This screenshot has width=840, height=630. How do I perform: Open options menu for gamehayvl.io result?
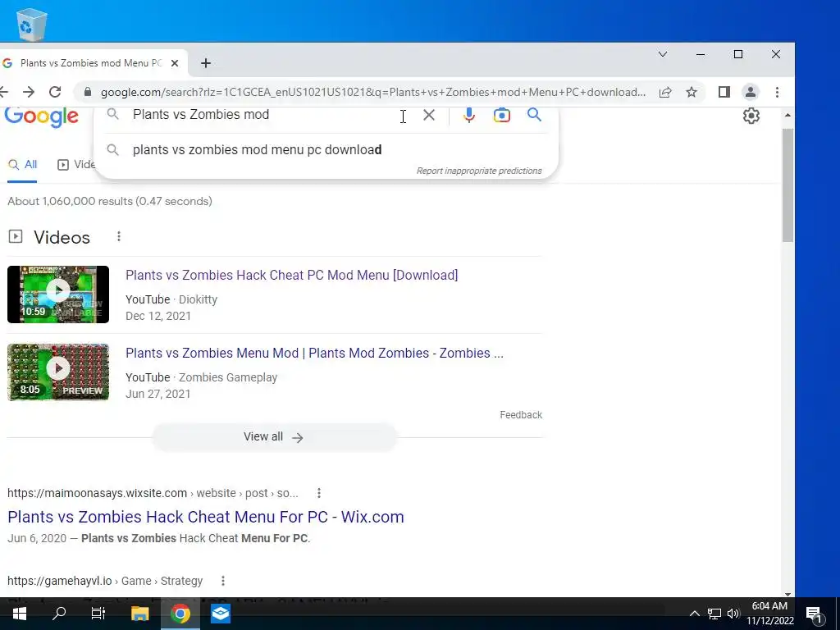click(x=223, y=581)
